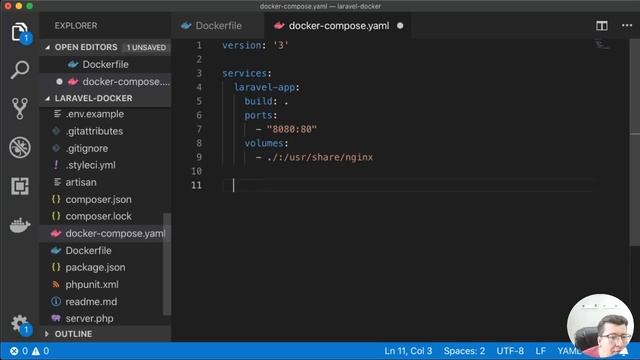
Task: Click Spaces: 2 indentation setting
Action: pyautogui.click(x=464, y=351)
